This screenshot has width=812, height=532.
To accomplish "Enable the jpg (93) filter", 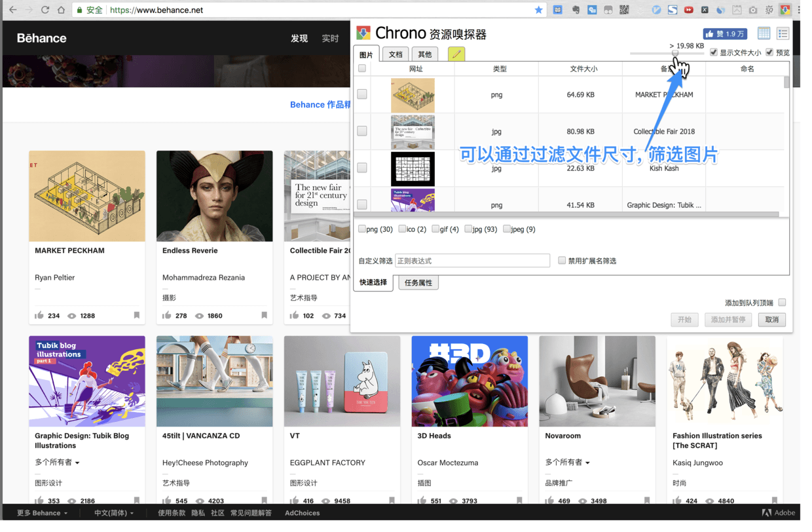I will coord(468,229).
